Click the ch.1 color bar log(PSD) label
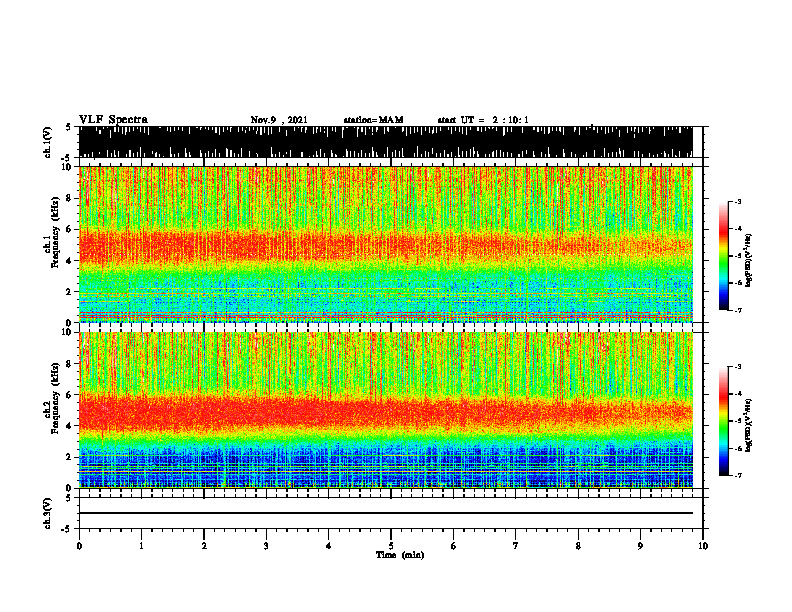This screenshot has height=612, width=792. [x=749, y=261]
